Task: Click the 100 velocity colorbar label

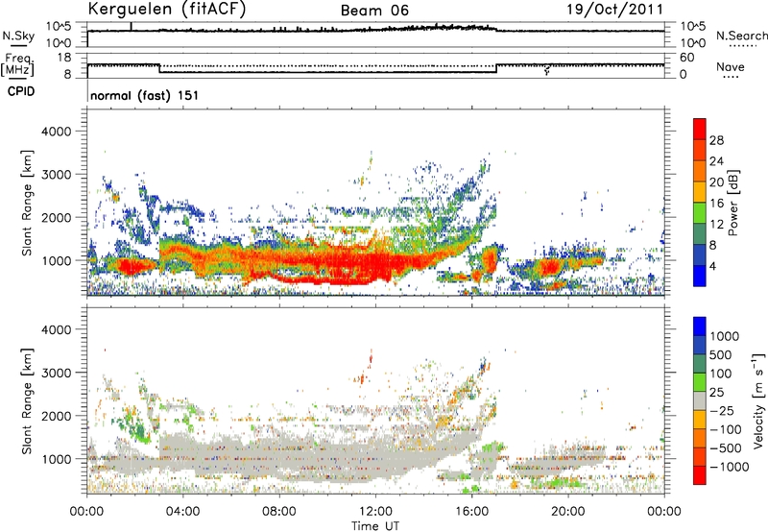Action: coord(721,374)
